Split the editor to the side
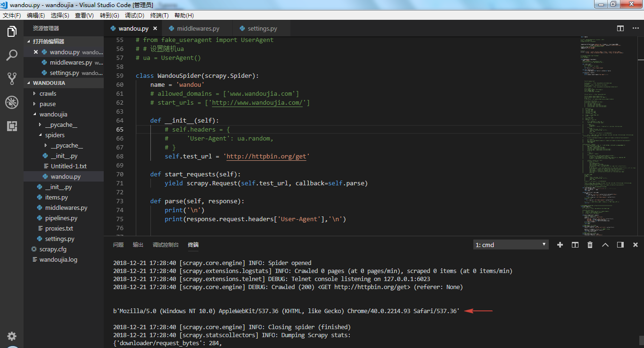Screen dimensions: 644x348 [620, 28]
